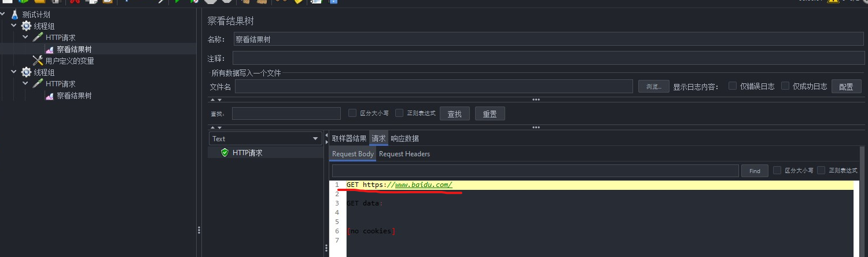Focus the 注释 comment input field
Viewport: 868px width, 257px height.
coord(549,58)
